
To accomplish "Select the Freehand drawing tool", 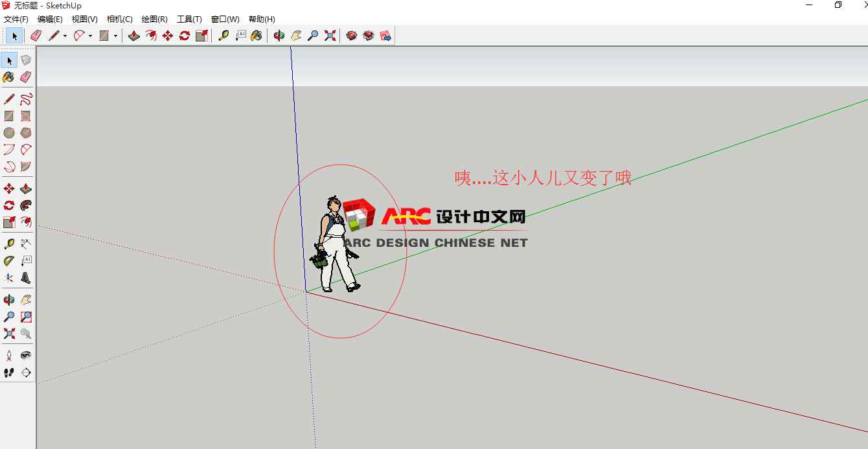I will coord(26,99).
